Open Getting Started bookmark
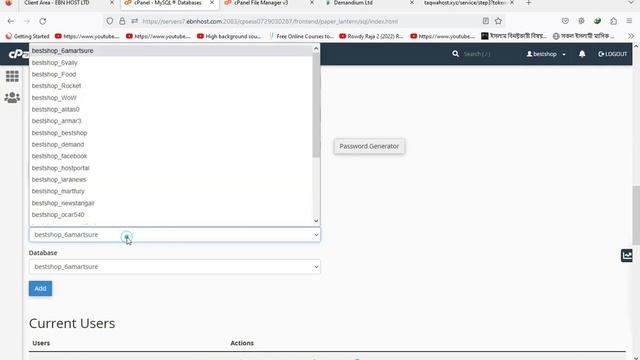This screenshot has height=360, width=640. 27,36
